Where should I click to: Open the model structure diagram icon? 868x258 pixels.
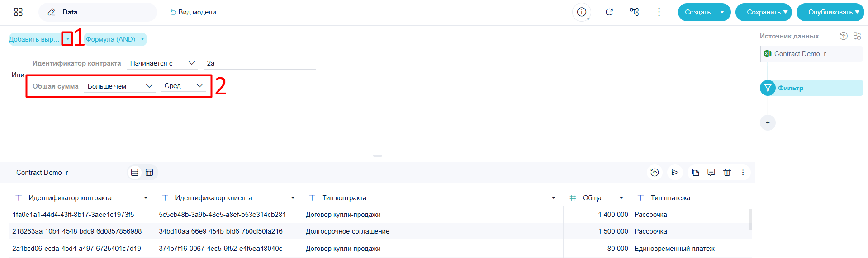634,12
